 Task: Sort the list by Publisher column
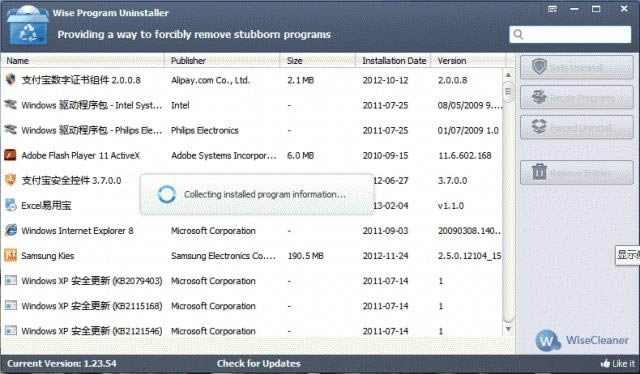click(222, 61)
